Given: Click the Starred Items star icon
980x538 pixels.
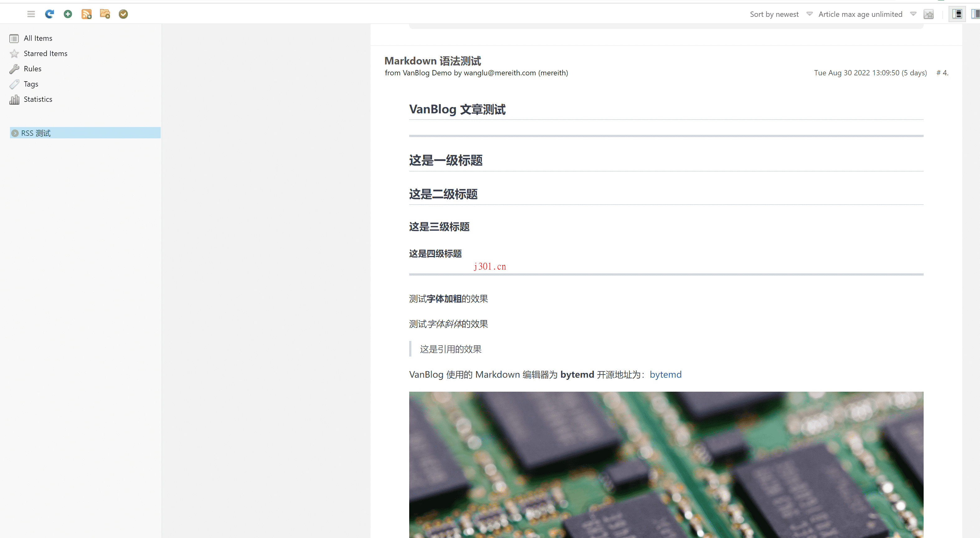Looking at the screenshot, I should (14, 54).
